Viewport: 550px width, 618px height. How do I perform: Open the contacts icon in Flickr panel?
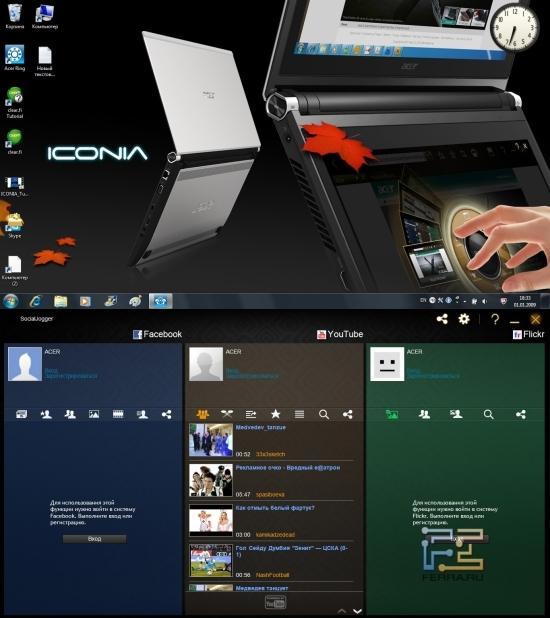(x=424, y=414)
